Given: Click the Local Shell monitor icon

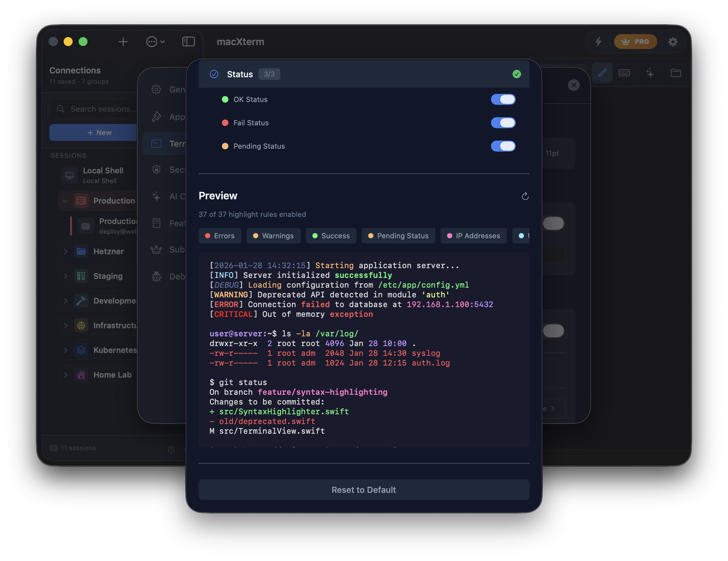Looking at the screenshot, I should tap(69, 175).
